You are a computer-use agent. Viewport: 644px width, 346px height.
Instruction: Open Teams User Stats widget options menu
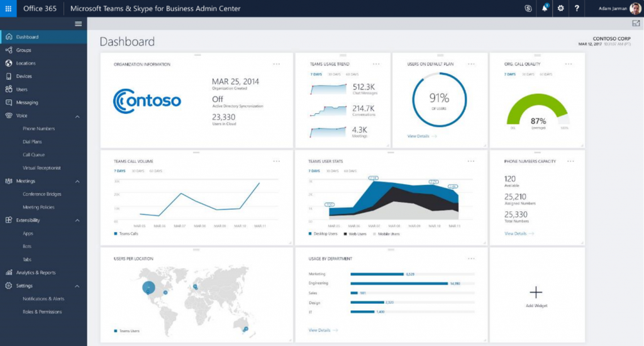point(471,162)
